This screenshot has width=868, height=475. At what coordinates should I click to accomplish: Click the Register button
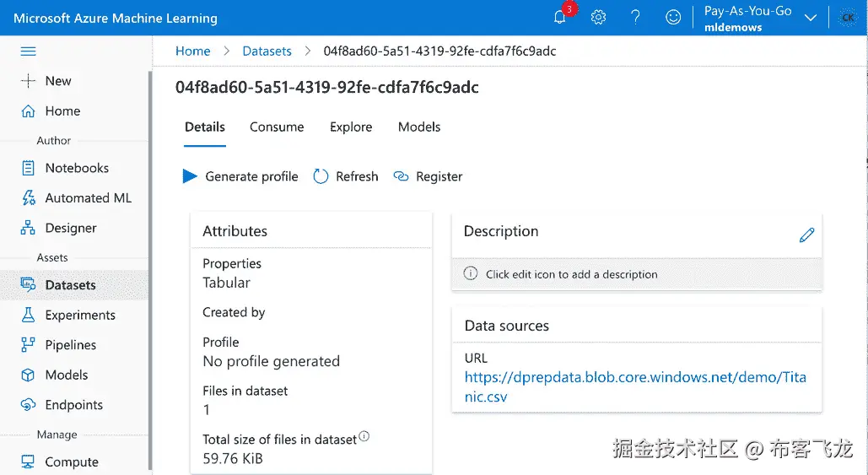click(x=428, y=176)
